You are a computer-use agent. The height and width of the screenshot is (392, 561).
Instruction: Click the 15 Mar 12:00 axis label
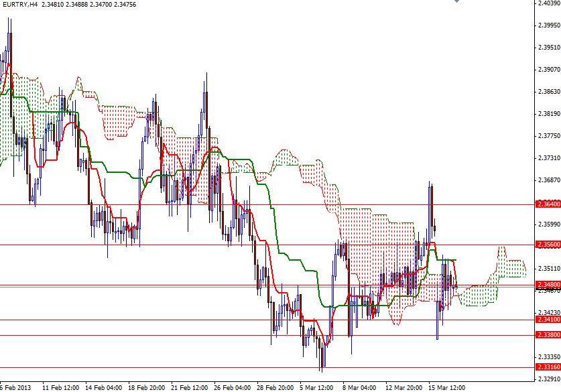pyautogui.click(x=448, y=387)
